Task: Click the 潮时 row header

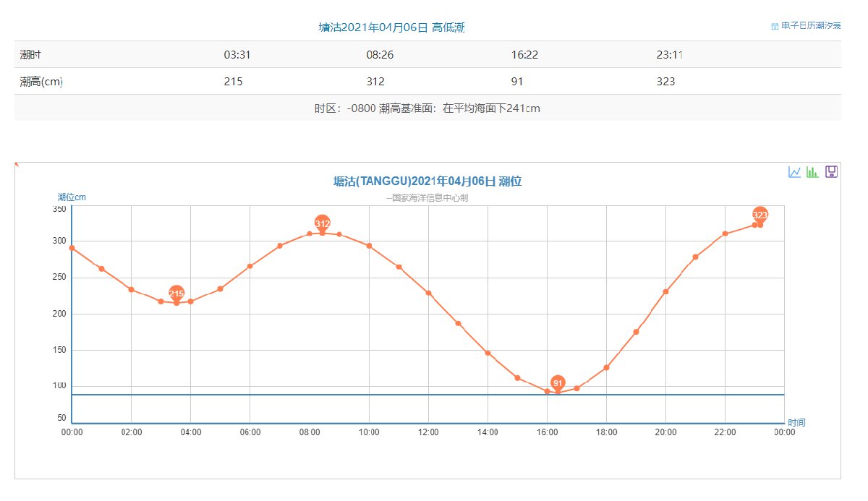Action: click(30, 54)
